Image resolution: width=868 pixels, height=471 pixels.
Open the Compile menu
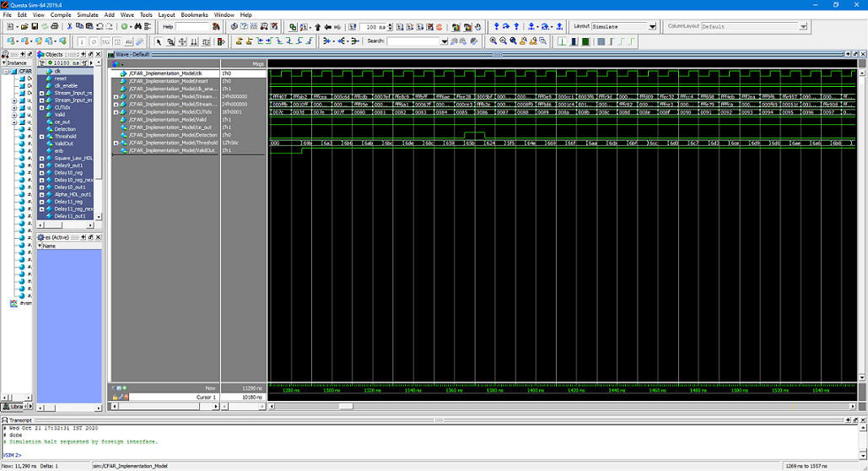pos(61,15)
